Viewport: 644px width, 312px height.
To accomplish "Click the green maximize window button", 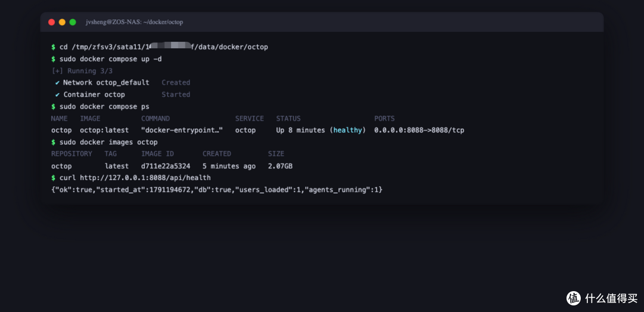I will click(x=73, y=22).
